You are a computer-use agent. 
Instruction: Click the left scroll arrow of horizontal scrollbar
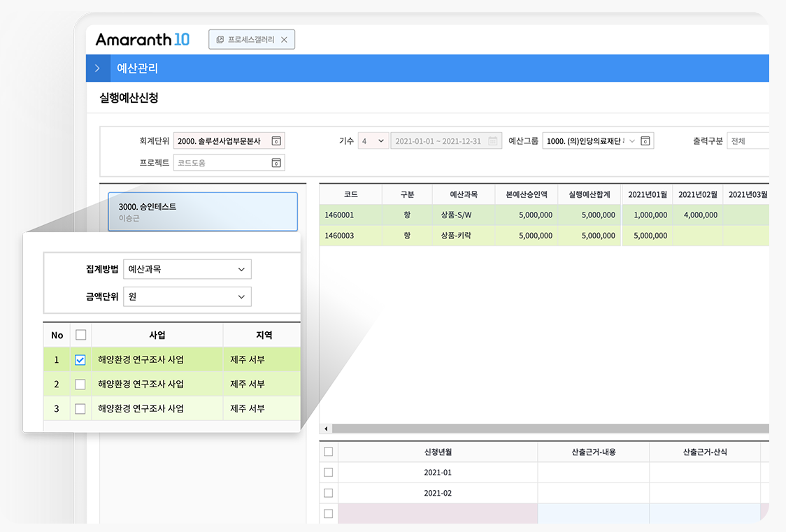326,429
